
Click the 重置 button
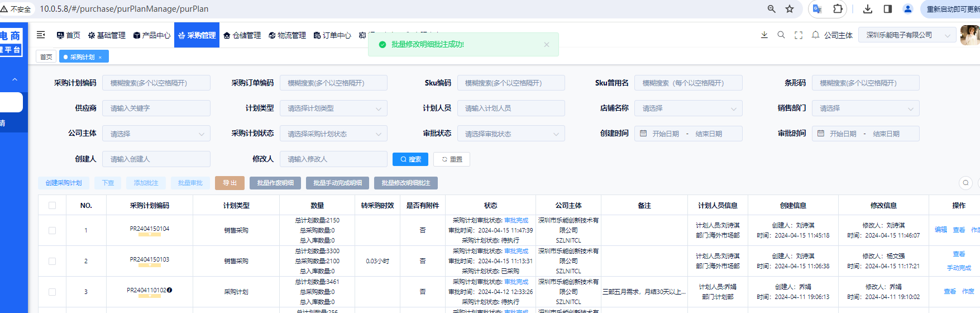point(452,159)
